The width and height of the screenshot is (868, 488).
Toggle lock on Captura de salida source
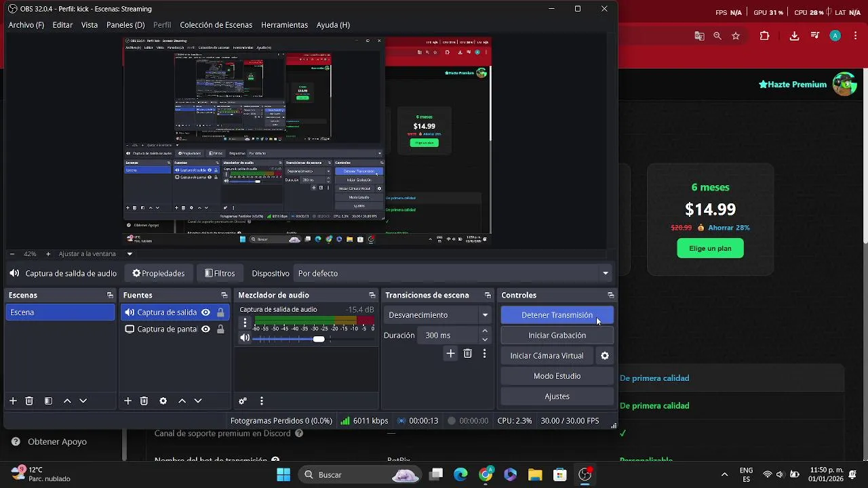[220, 312]
